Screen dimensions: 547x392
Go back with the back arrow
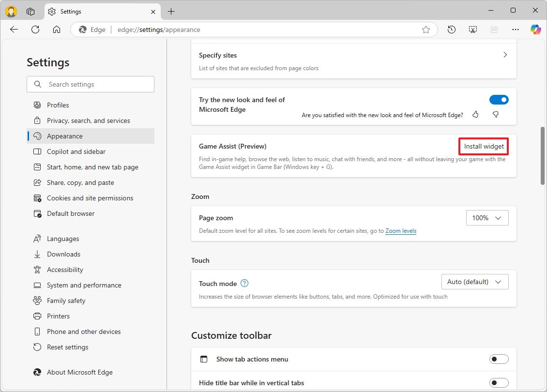click(14, 30)
